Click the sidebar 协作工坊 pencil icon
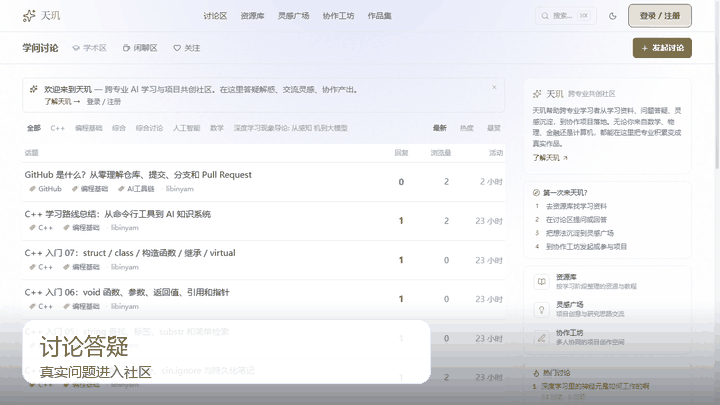 541,338
